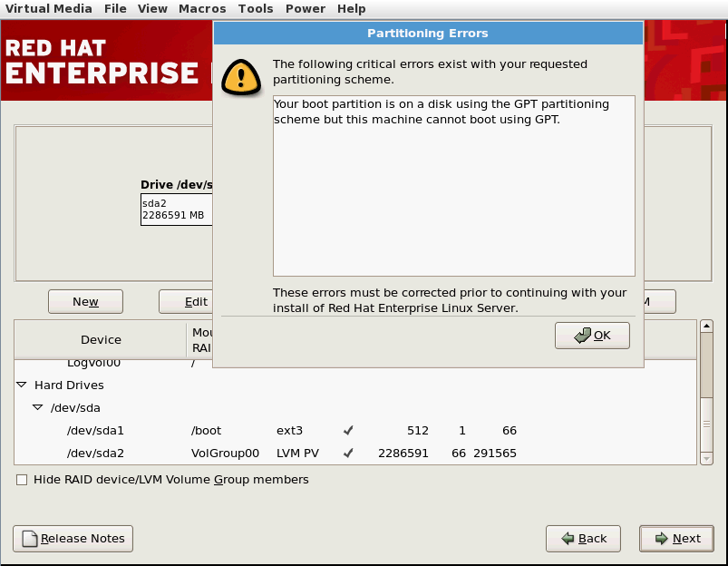Viewport: 728px width, 566px height.
Task: Collapse the /dev/sda disclosure triangle
Action: click(x=37, y=407)
